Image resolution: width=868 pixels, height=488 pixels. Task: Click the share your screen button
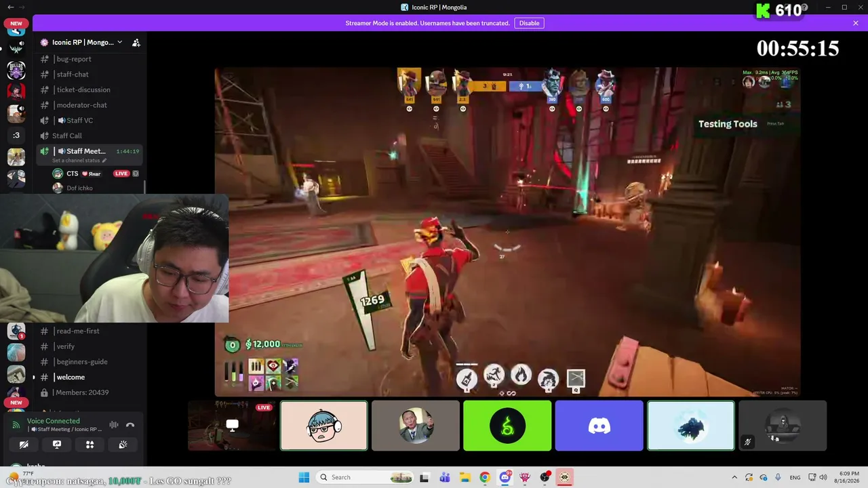tap(57, 445)
